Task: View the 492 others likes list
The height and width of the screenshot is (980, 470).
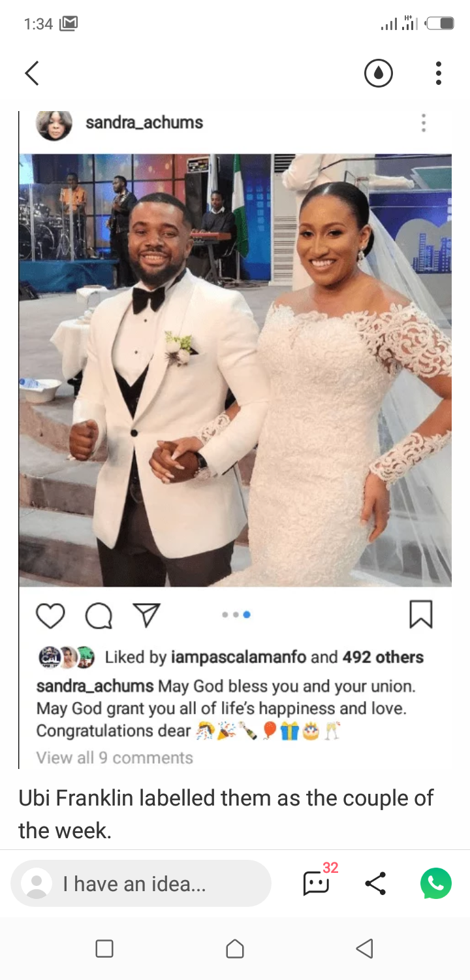Action: point(383,657)
